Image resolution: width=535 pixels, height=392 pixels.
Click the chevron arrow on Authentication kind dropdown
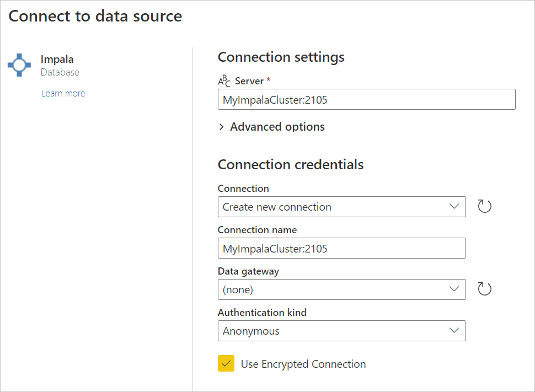click(x=454, y=330)
